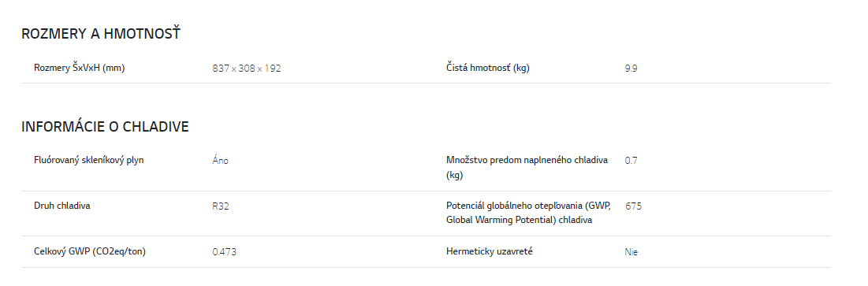
Task: Click the 837 x 308 x 192 value
Action: (x=246, y=69)
